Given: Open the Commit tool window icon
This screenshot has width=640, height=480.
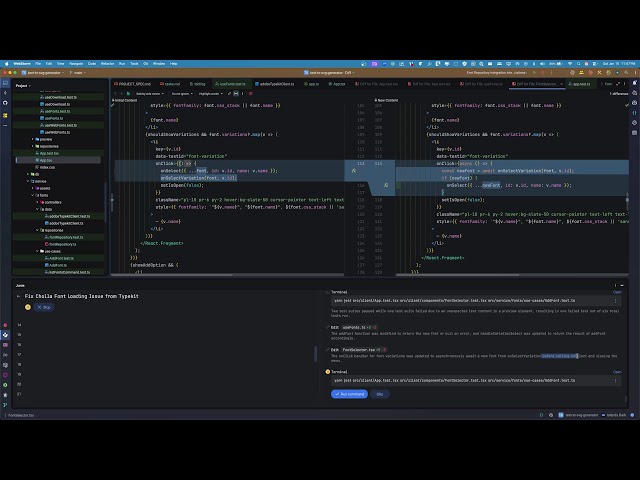Looking at the screenshot, I should coord(5,93).
